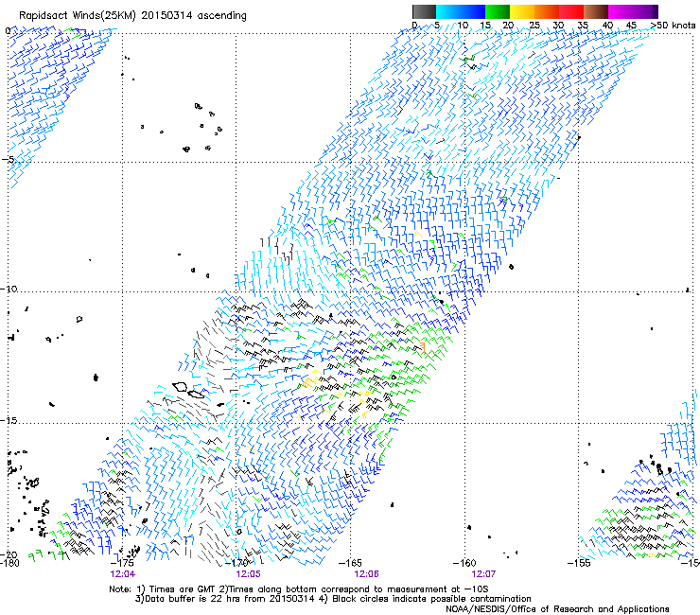Click the brown 35-40 knots legend band

[596, 11]
